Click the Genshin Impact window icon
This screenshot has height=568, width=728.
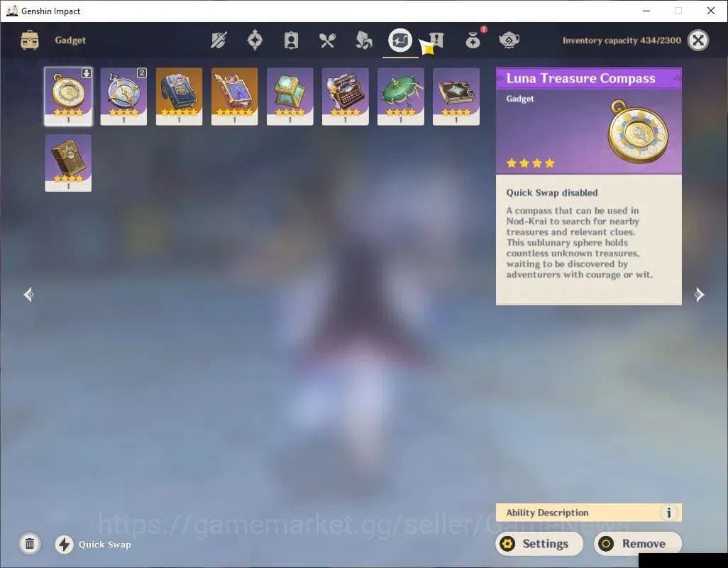coord(12,11)
